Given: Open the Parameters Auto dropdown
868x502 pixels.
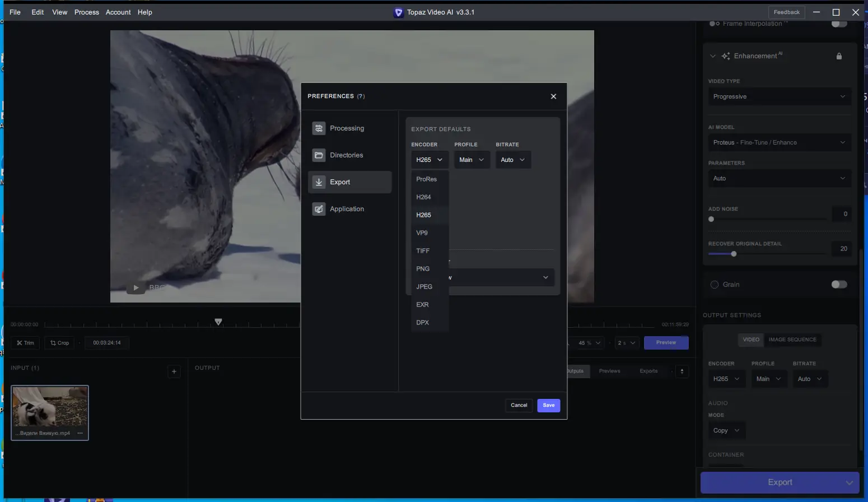Looking at the screenshot, I should coord(780,178).
